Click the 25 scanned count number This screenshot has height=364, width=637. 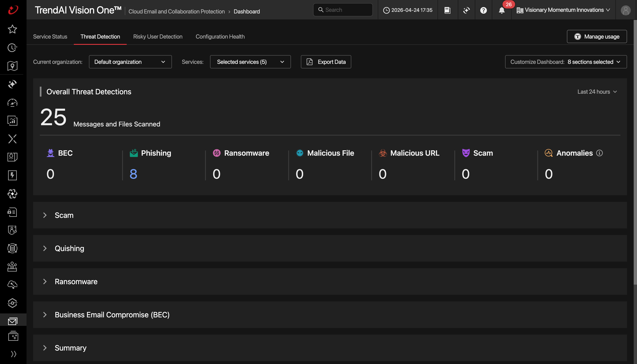[x=53, y=117]
